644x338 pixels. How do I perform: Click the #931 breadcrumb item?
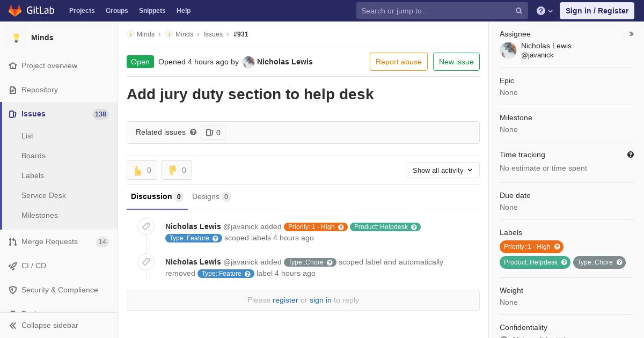click(x=241, y=34)
